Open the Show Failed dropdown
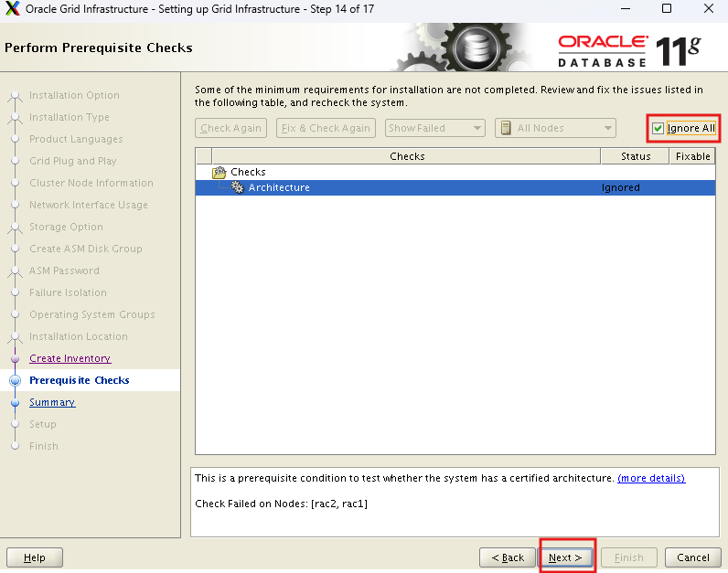 [x=435, y=128]
